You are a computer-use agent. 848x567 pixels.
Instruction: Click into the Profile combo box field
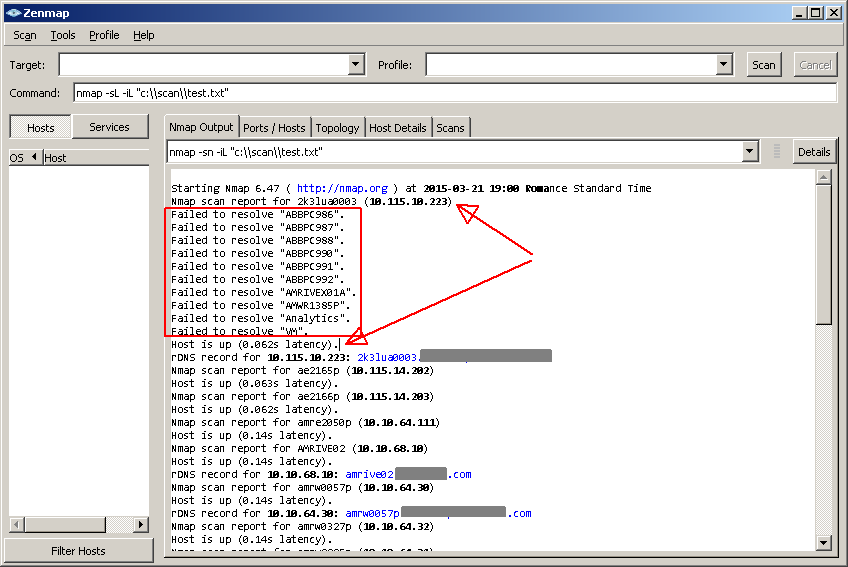click(x=571, y=65)
